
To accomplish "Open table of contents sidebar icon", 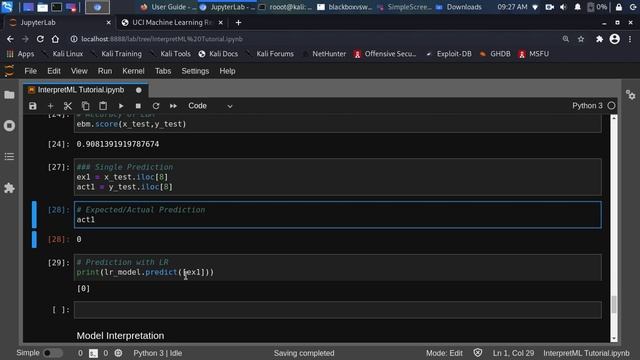I will tap(9, 156).
